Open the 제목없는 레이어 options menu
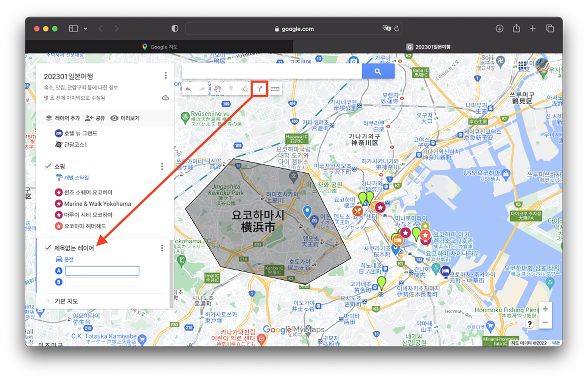The image size is (588, 380). coord(162,248)
